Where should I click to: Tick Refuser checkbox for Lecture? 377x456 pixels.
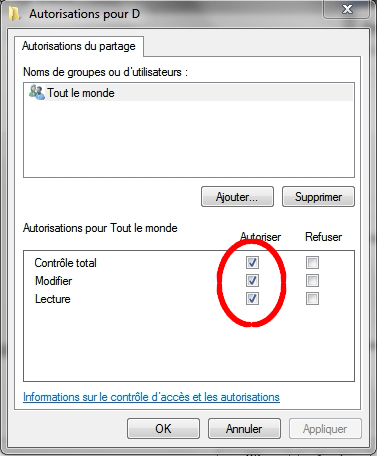tap(312, 299)
